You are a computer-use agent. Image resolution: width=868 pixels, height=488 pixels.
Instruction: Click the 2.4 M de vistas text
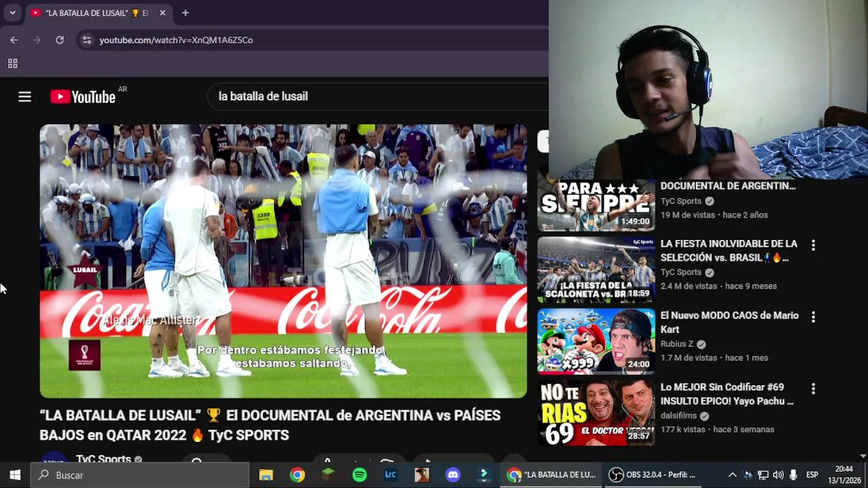pos(689,286)
